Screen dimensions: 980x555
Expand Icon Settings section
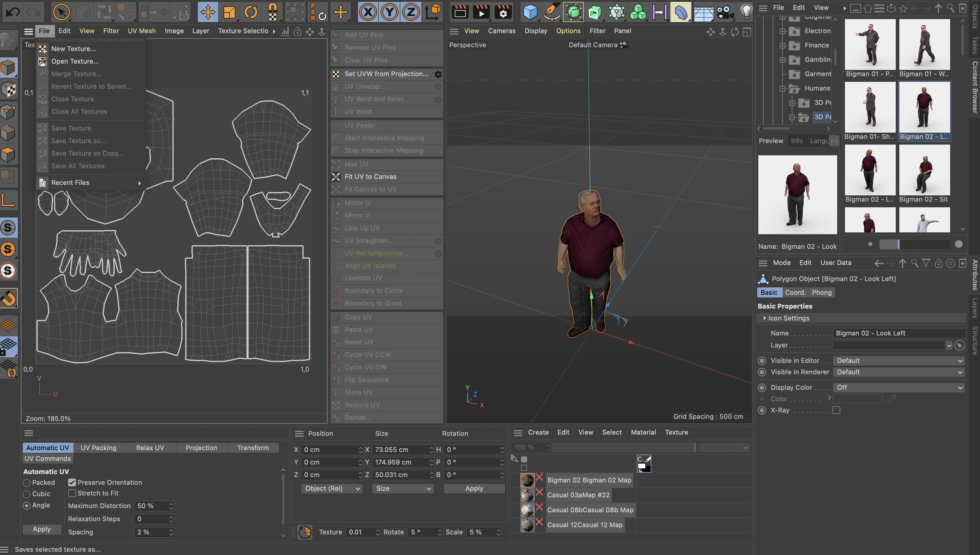765,318
